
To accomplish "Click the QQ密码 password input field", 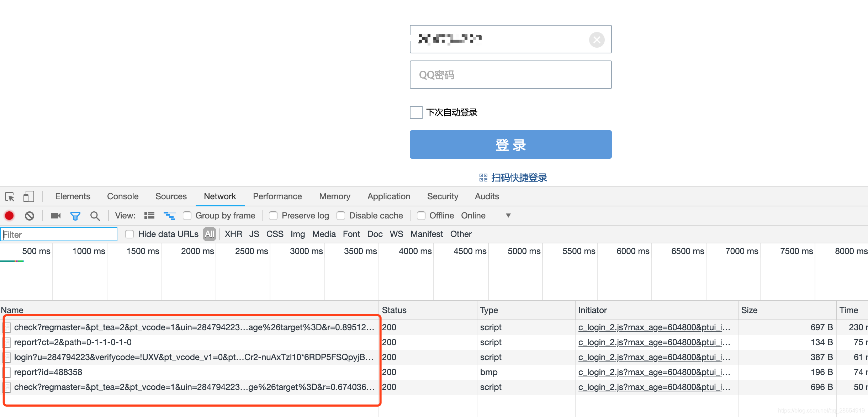I will click(x=510, y=75).
